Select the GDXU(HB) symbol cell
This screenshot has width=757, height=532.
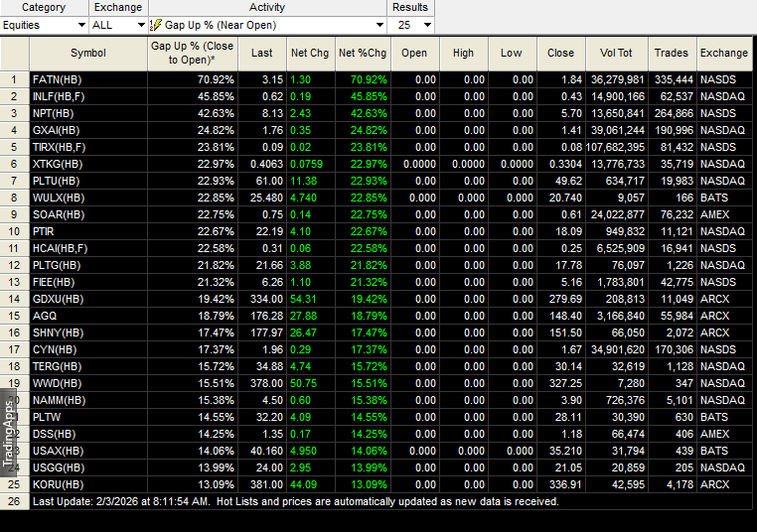point(88,299)
